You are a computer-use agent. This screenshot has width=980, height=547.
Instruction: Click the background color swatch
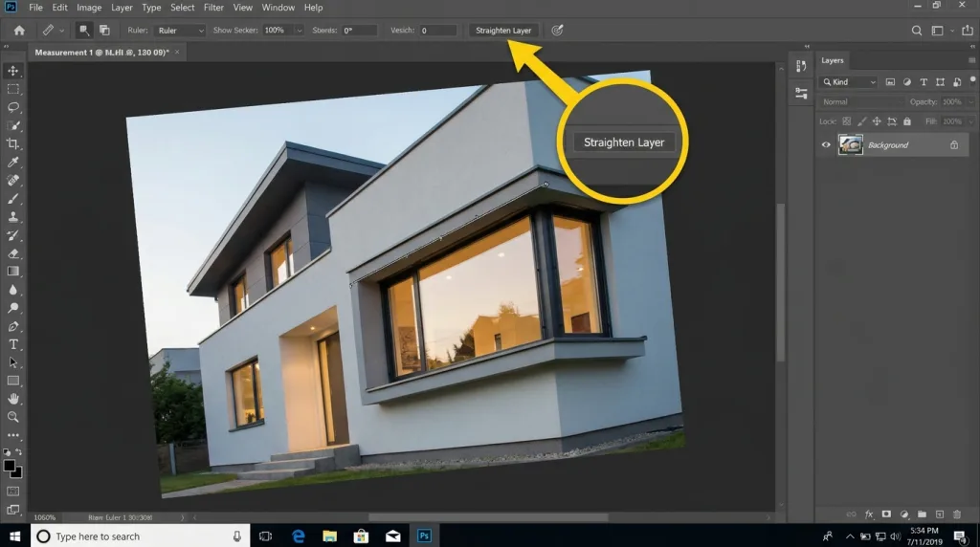point(18,474)
